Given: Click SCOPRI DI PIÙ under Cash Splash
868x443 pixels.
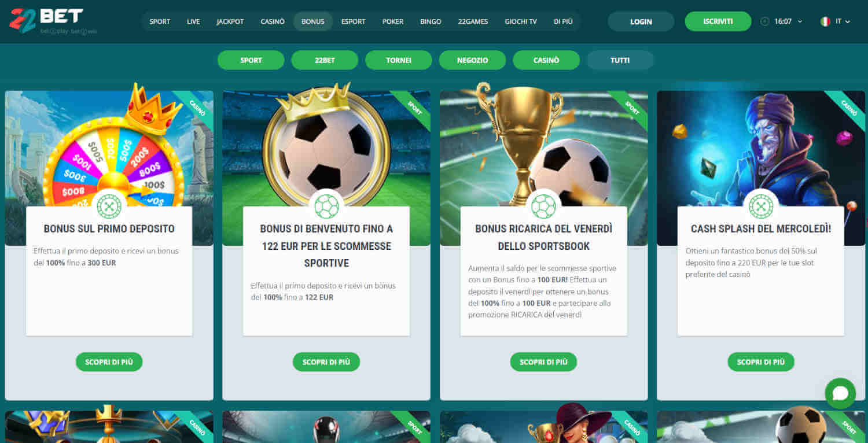Looking at the screenshot, I should [761, 362].
